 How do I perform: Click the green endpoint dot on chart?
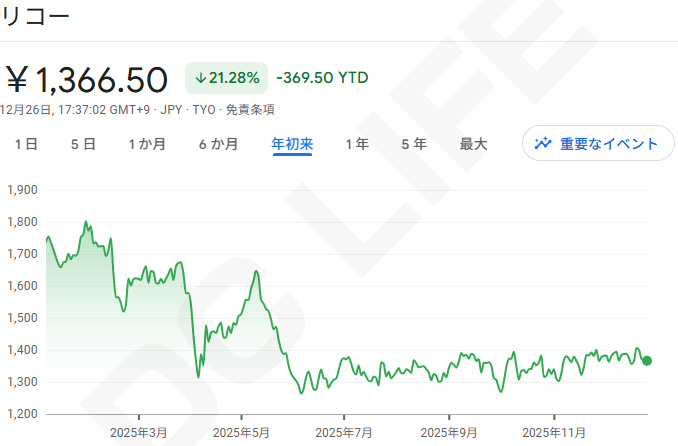coord(647,360)
